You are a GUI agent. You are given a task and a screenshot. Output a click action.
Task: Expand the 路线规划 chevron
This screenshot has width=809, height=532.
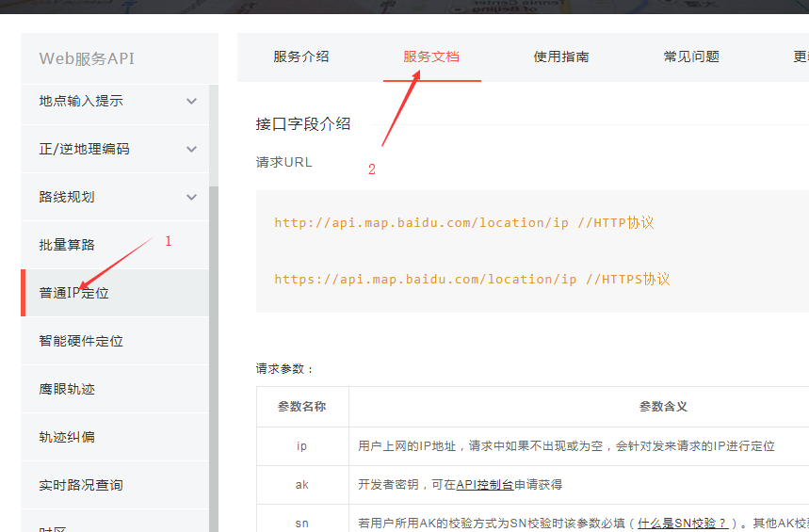pyautogui.click(x=191, y=197)
